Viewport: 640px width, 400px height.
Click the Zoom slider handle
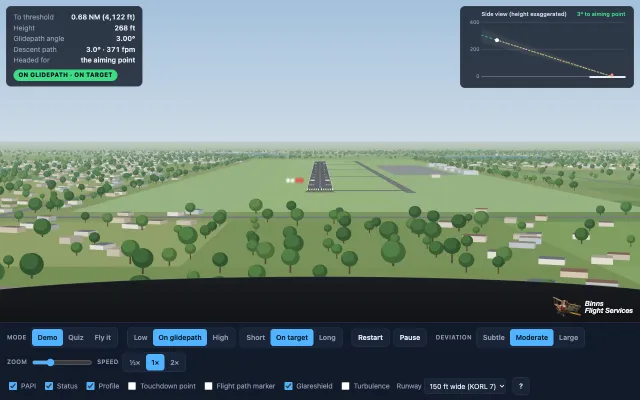point(50,362)
